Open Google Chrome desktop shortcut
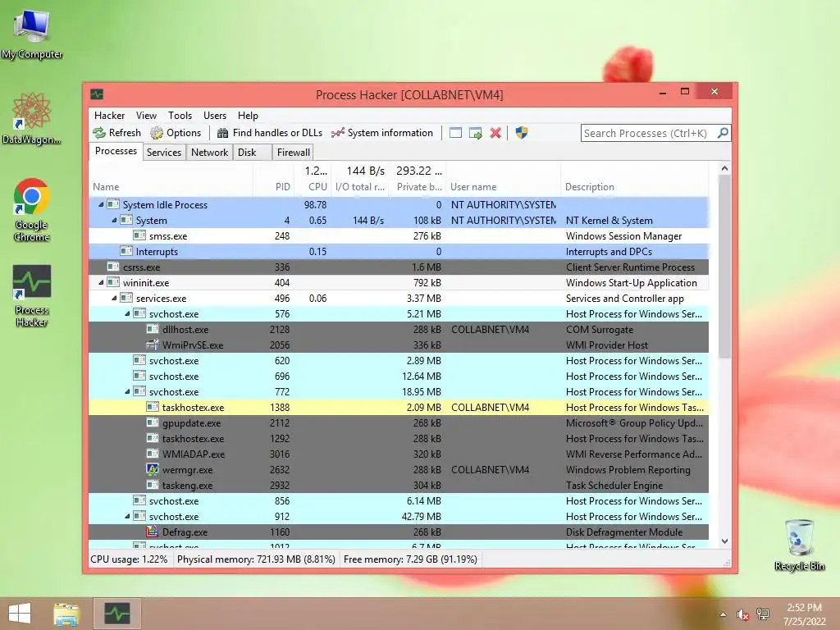This screenshot has width=840, height=630. (x=32, y=209)
